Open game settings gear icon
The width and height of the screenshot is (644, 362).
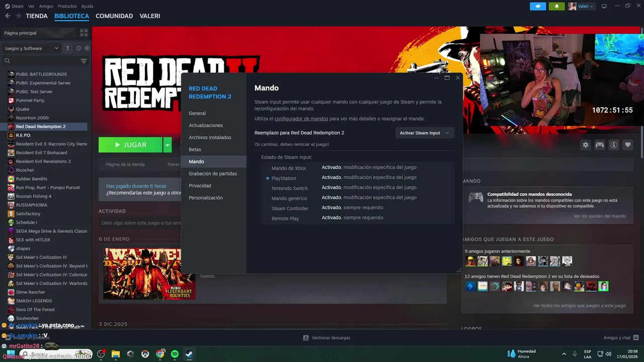point(586,145)
